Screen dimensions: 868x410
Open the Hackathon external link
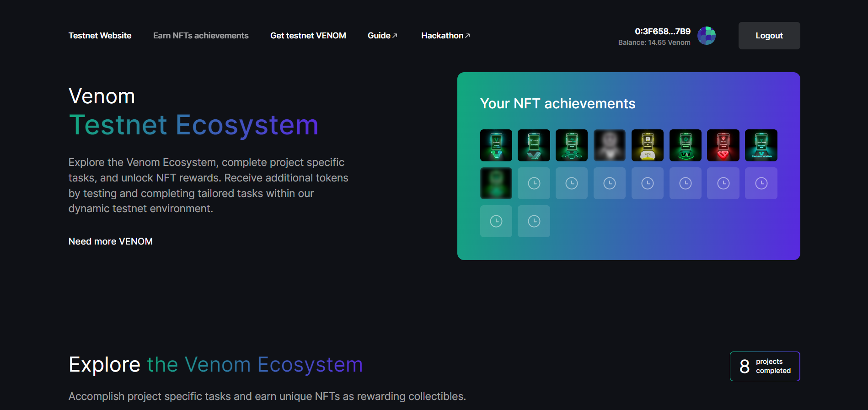point(445,36)
